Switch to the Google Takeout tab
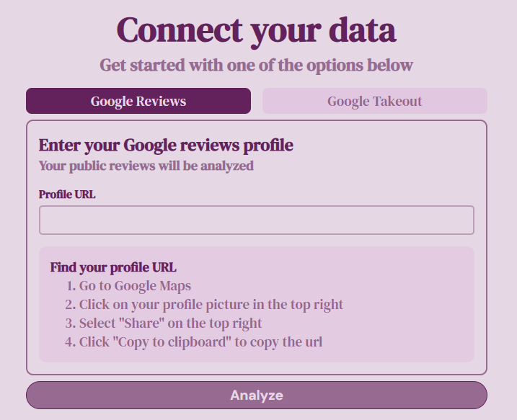Viewport: 517px width, 420px height. tap(374, 101)
